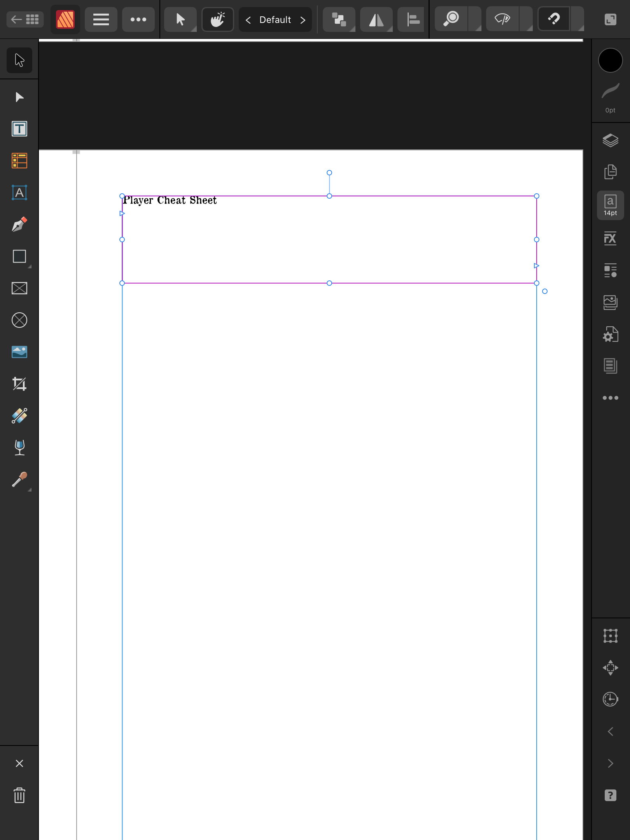Open the History panel clock icon
Screen dimensions: 630x840
point(611,700)
